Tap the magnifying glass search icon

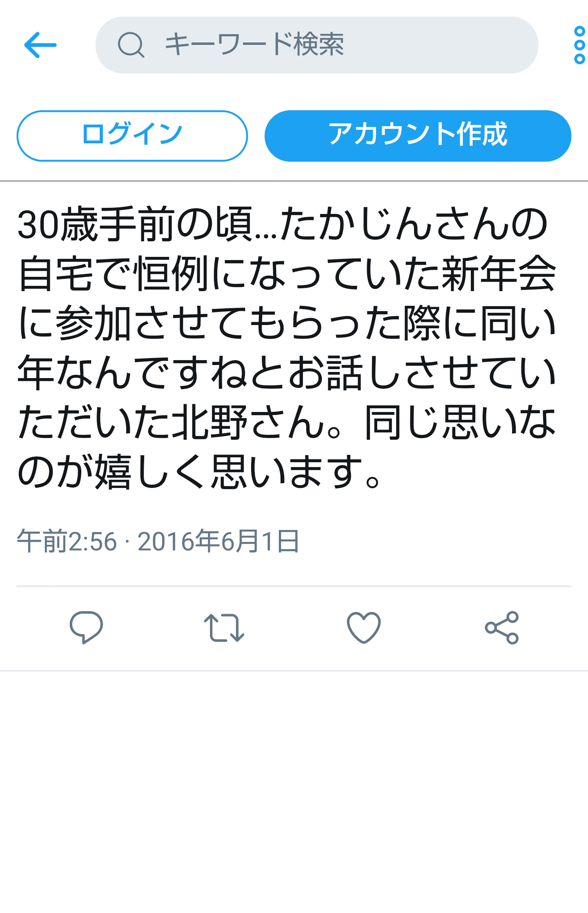131,45
